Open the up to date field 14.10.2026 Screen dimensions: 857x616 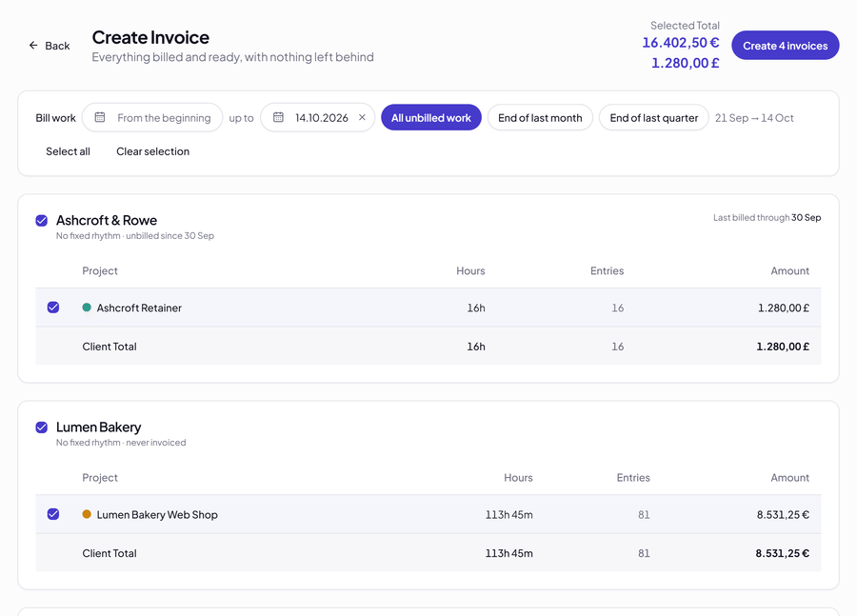click(x=317, y=117)
